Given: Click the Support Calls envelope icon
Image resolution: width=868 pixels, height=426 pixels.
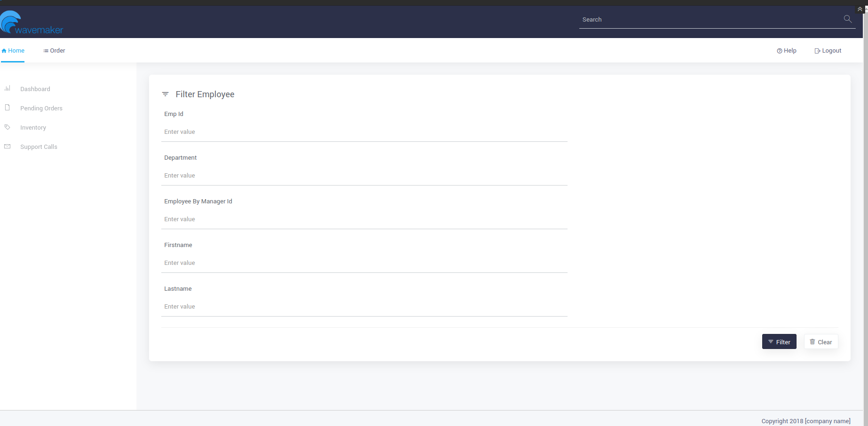Looking at the screenshot, I should click(8, 147).
